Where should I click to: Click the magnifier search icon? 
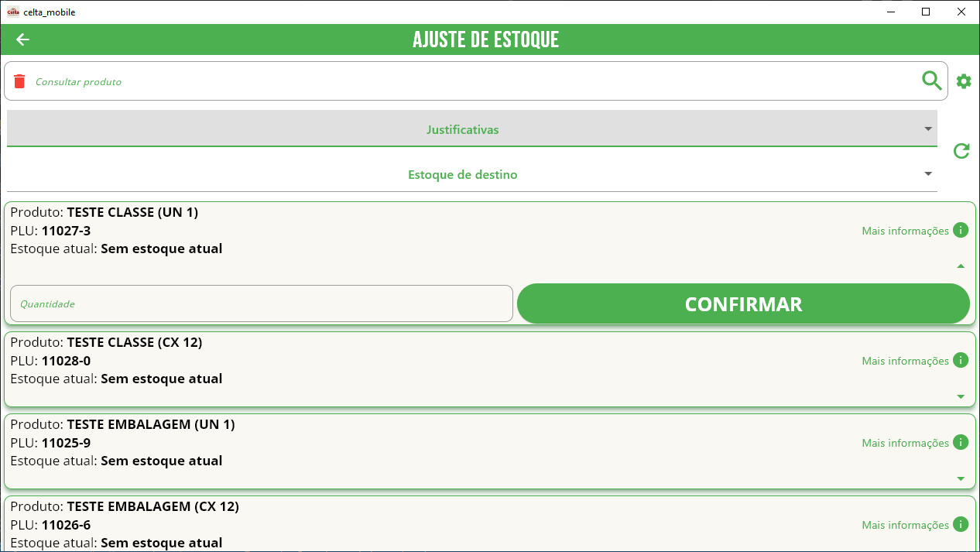point(932,81)
